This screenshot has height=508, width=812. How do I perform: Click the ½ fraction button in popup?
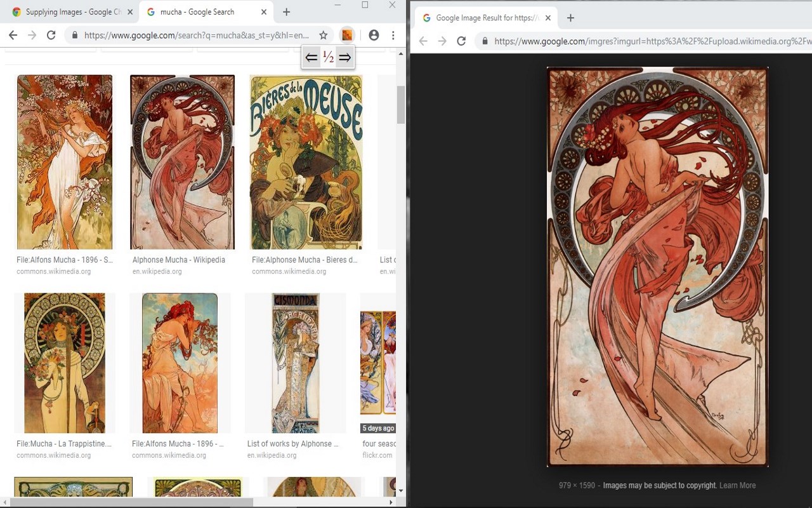click(x=328, y=58)
